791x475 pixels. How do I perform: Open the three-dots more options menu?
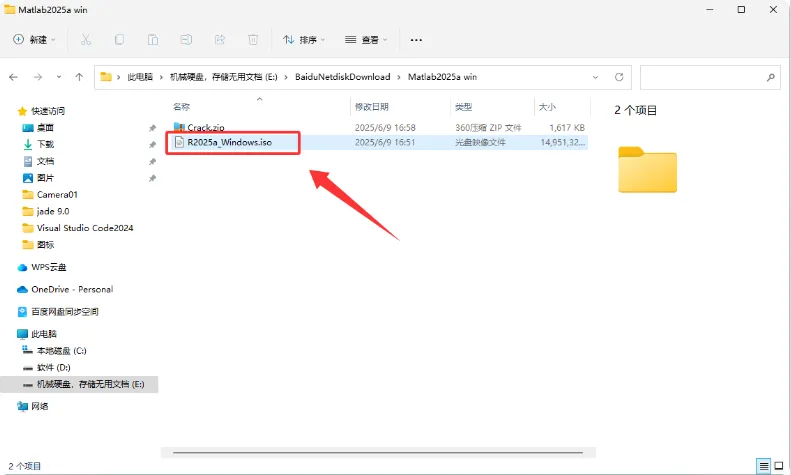(x=416, y=39)
